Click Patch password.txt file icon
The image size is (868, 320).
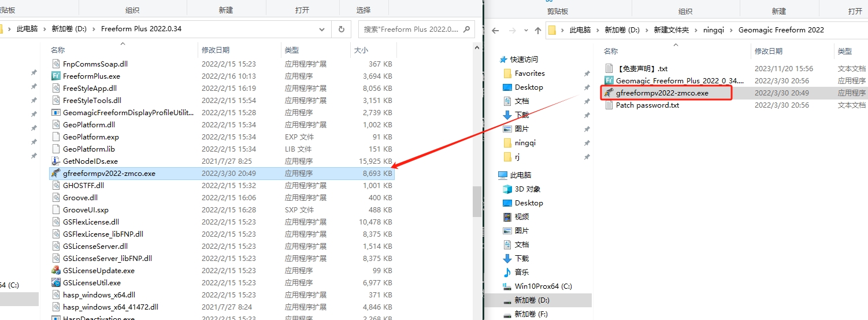609,105
